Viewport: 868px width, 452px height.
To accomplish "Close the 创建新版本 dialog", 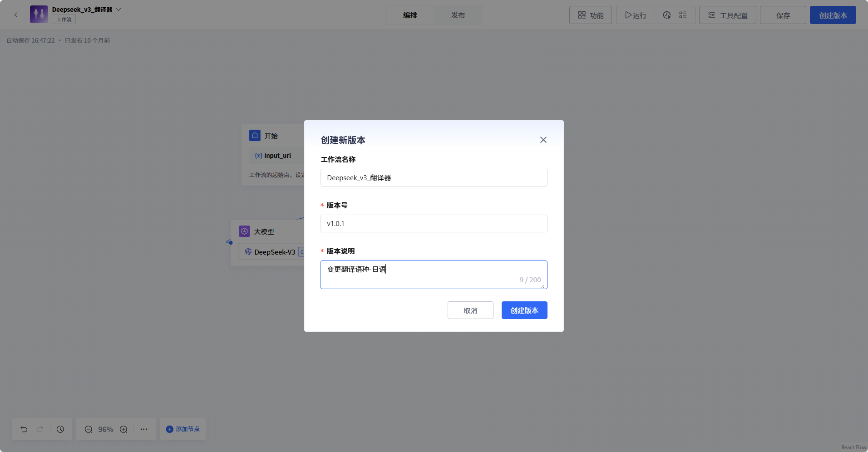I will click(543, 140).
